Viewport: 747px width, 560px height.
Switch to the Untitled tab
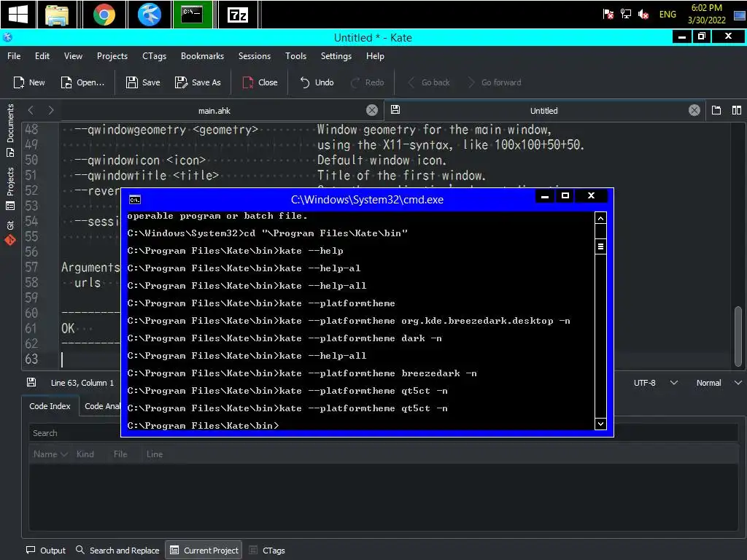[x=543, y=111]
